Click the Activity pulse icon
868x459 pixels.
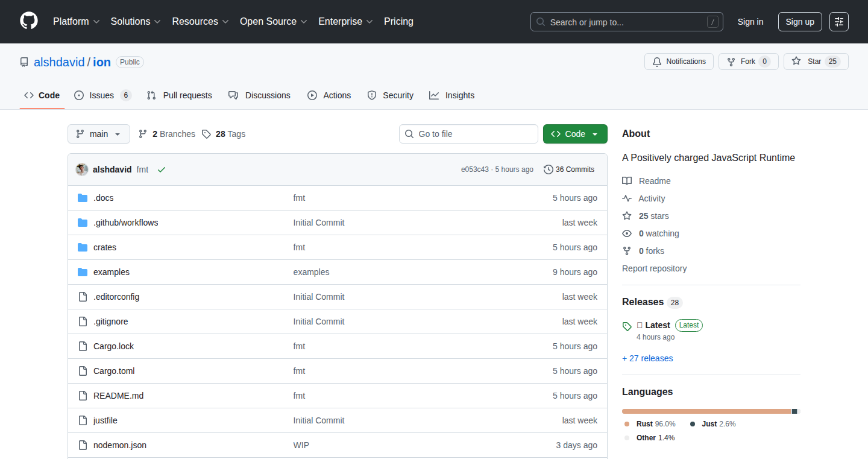[627, 198]
